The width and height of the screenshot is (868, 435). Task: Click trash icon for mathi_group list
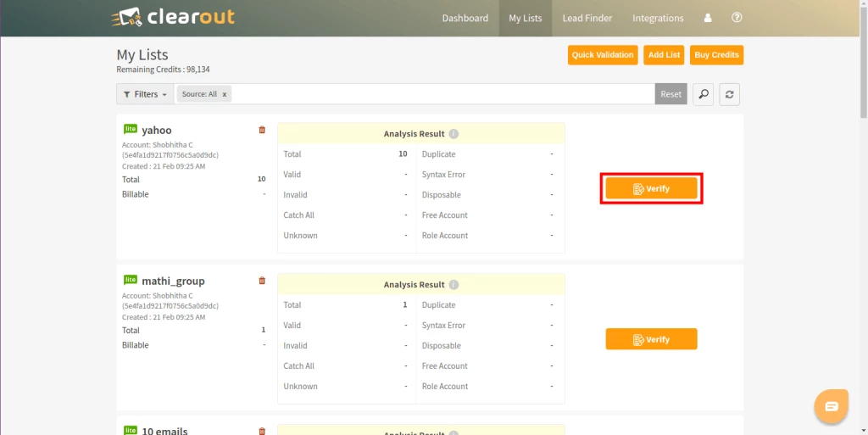click(261, 281)
